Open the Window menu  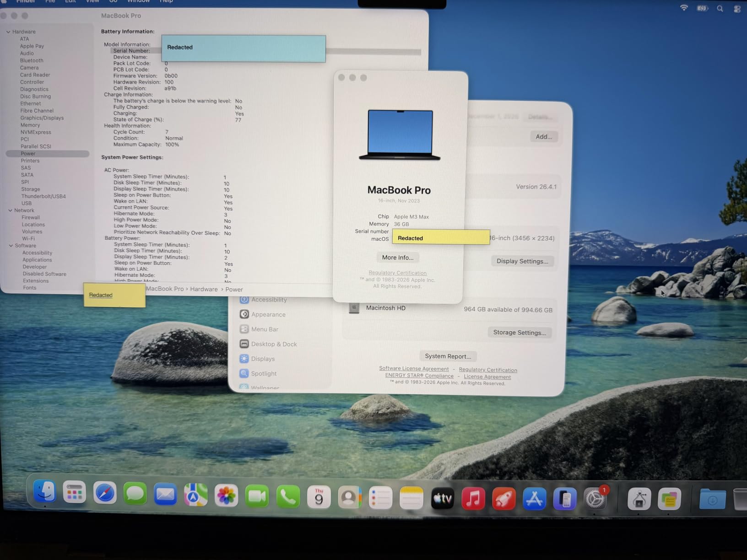[138, 1]
